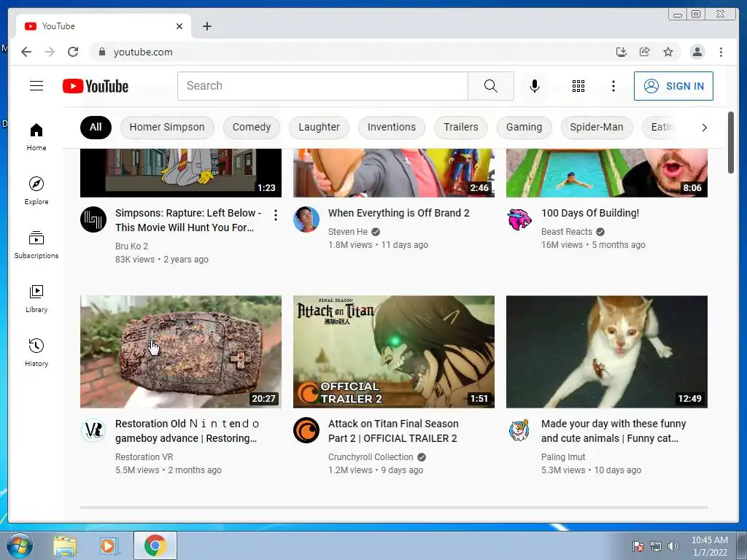This screenshot has width=747, height=560.
Task: Select the Laughter chip
Action: 320,127
